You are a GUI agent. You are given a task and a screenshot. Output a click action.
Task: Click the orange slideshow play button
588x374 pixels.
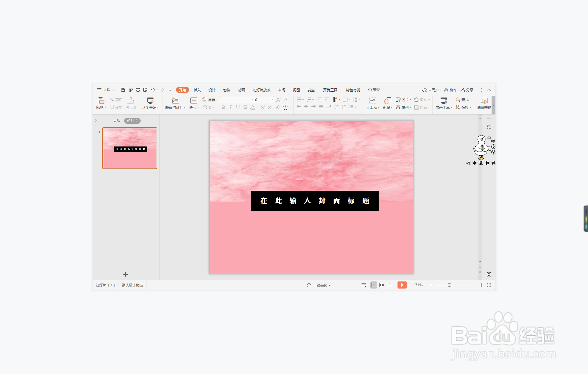(402, 285)
